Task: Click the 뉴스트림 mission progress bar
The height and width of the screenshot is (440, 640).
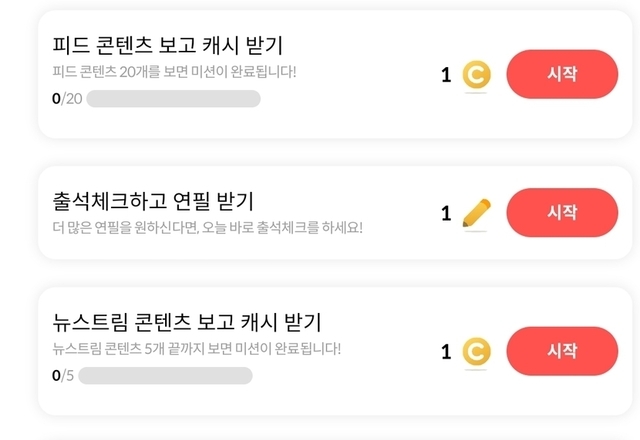Action: point(165,376)
